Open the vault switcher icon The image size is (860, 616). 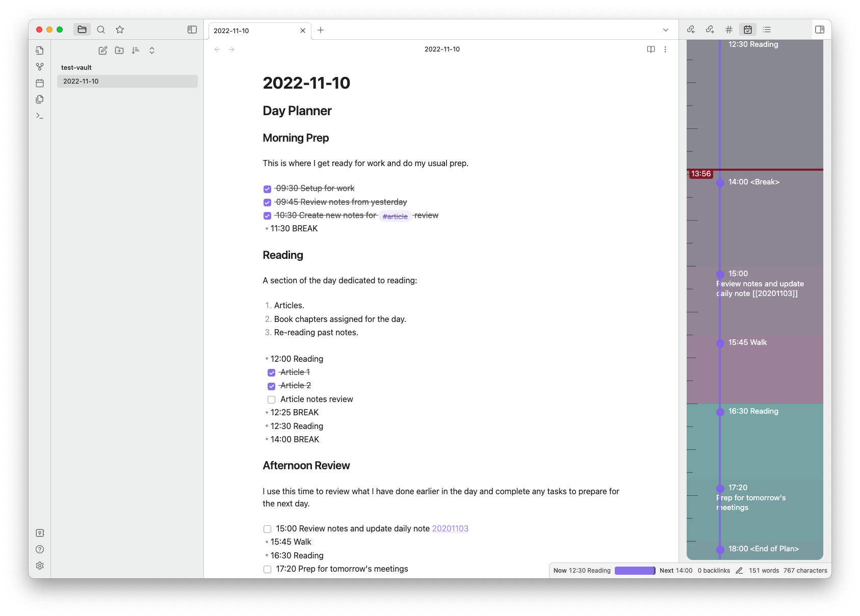(40, 533)
